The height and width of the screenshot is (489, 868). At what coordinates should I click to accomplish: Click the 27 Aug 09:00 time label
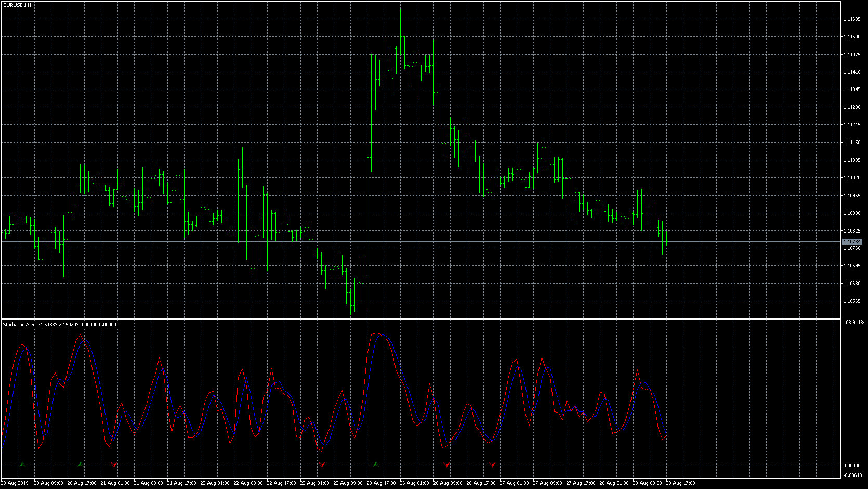[x=547, y=483]
